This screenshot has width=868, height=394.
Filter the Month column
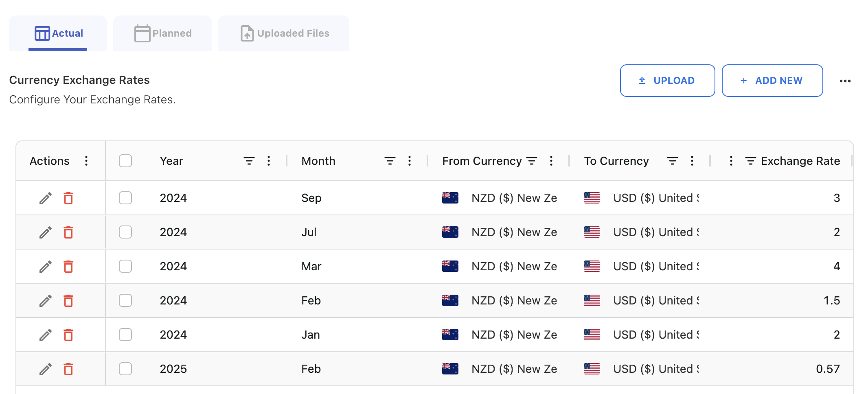coord(390,161)
